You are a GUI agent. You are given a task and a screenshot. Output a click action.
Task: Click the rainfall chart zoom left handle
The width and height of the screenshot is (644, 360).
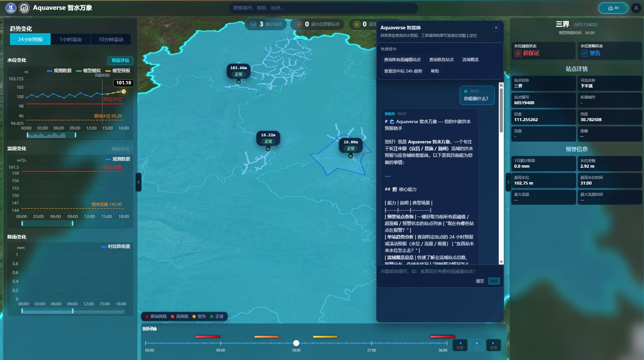[x=22, y=311]
